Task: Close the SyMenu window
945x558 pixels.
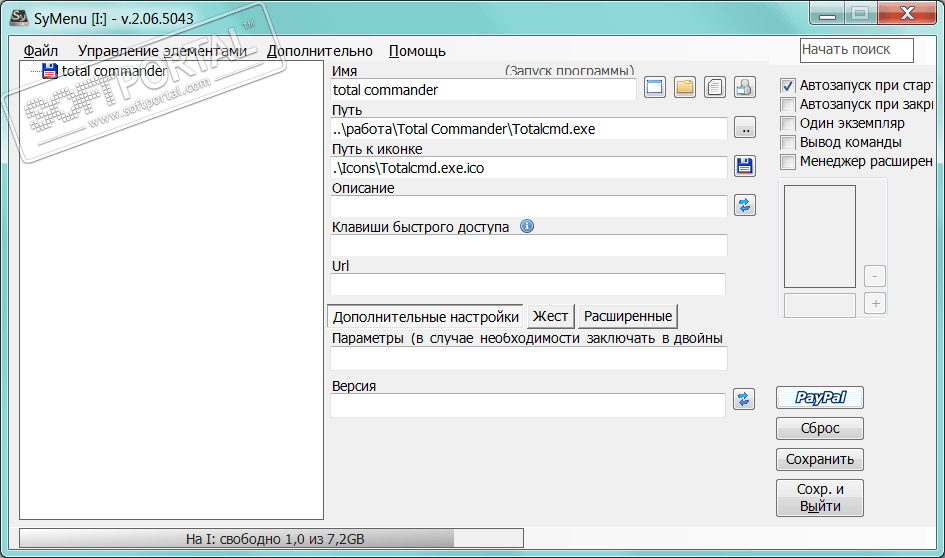Action: 907,13
